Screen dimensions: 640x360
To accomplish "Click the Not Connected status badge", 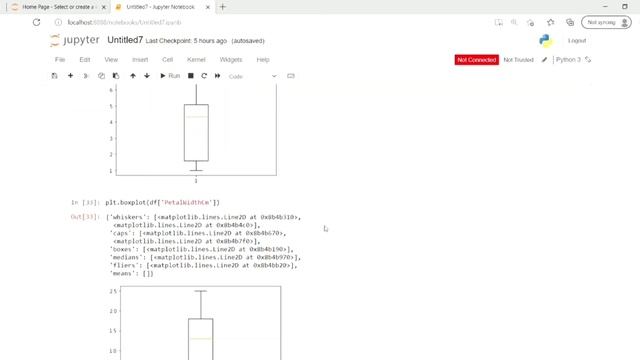I will click(476, 60).
